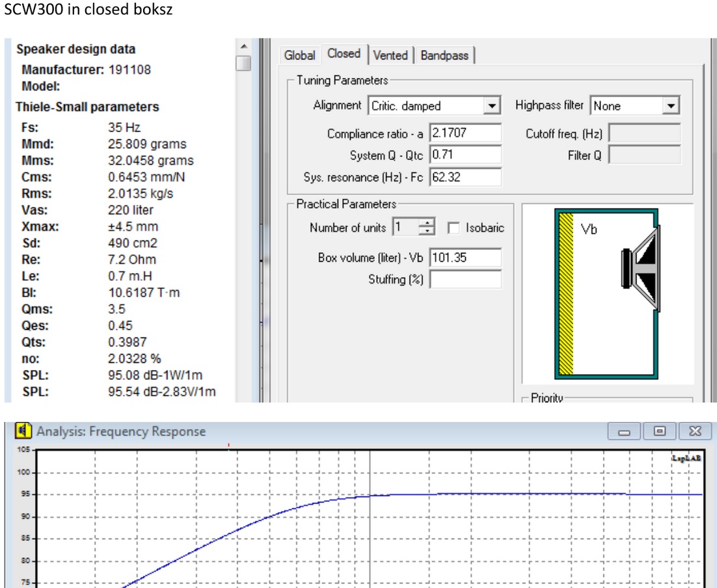Select the System Q Qtc field

(465, 155)
